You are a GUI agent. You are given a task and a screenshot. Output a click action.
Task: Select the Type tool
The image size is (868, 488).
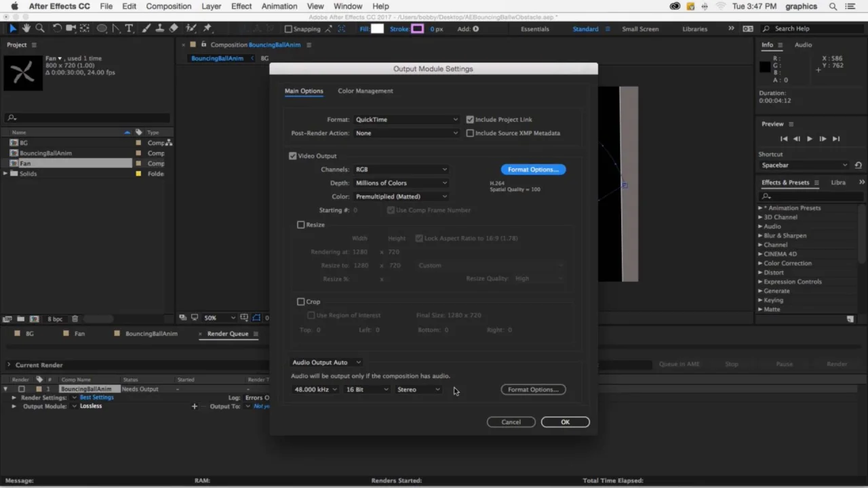click(129, 28)
